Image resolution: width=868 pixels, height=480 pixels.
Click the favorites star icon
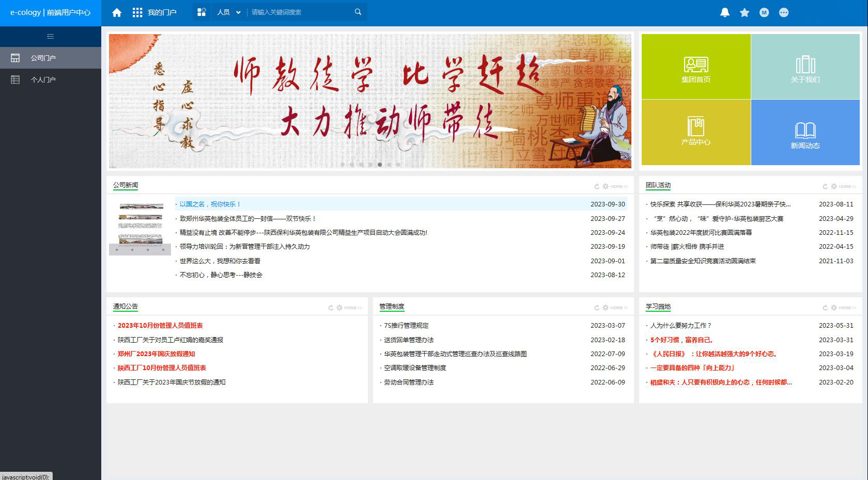[x=745, y=12]
